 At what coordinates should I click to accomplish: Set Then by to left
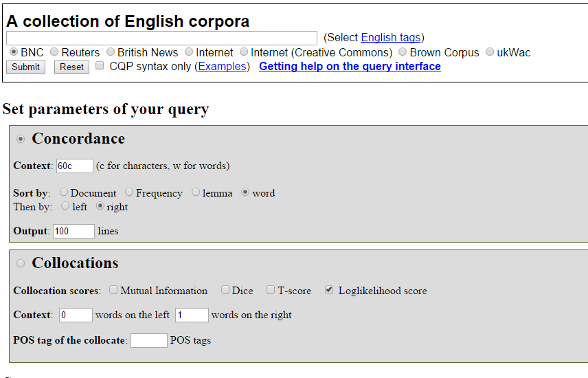pyautogui.click(x=65, y=205)
